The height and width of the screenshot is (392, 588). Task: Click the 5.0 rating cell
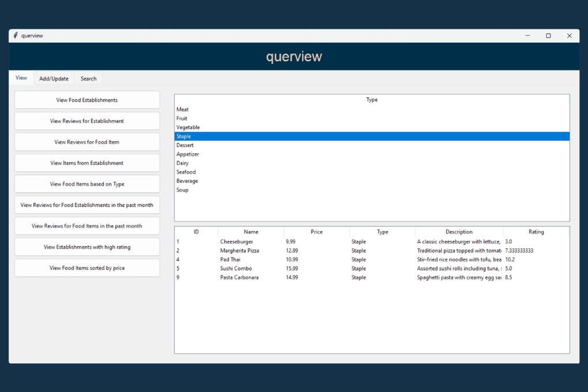click(x=508, y=269)
